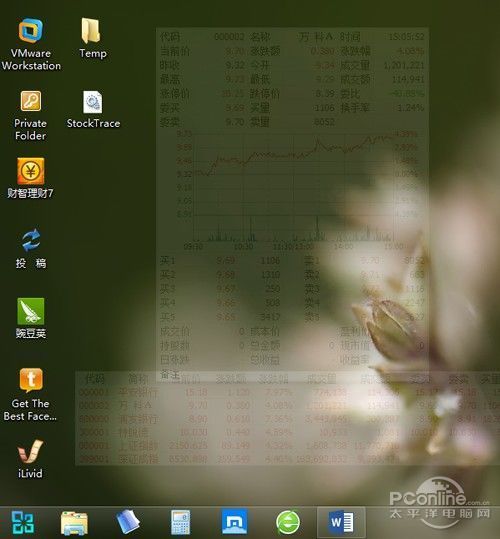Click the 成交额 value 114,941 in detail panel
This screenshot has height=539, width=500.
coord(408,79)
